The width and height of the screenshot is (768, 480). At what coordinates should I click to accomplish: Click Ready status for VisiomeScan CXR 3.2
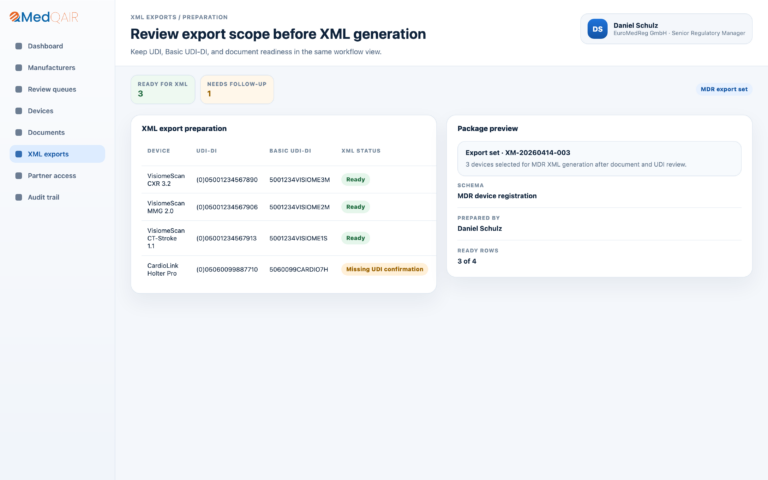pyautogui.click(x=356, y=179)
